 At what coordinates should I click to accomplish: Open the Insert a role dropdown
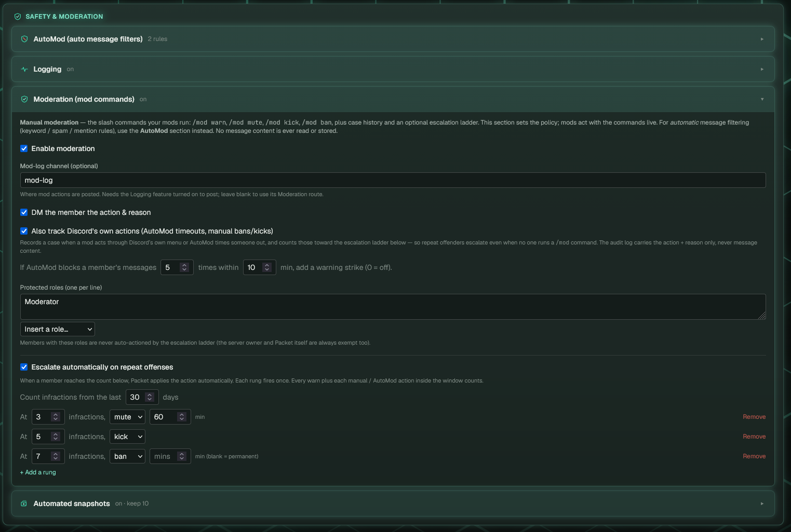(58, 329)
